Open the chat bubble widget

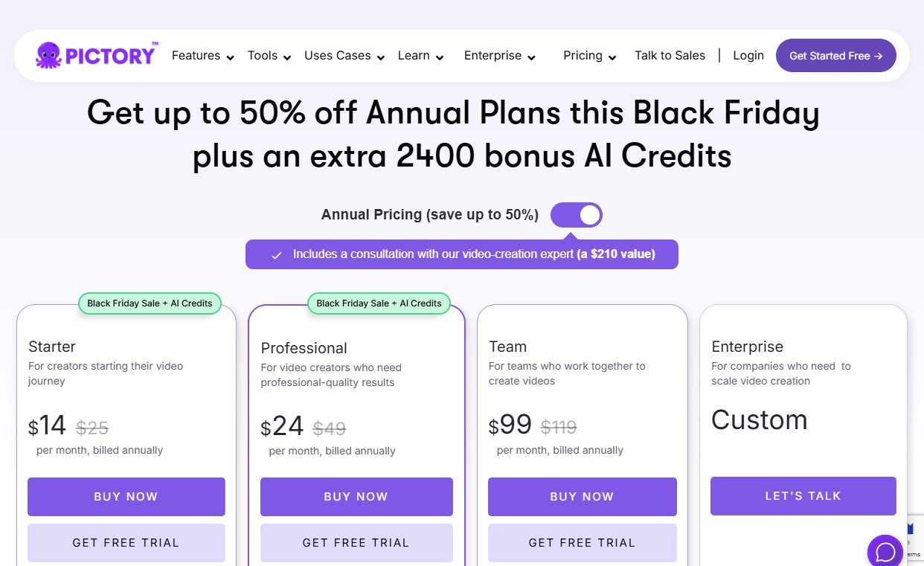pos(885,552)
